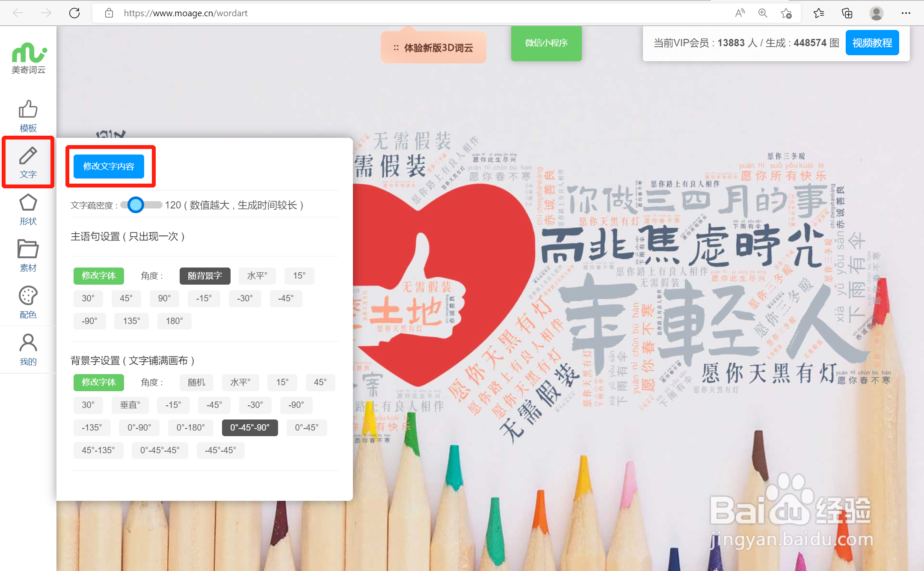This screenshot has height=571, width=924.
Task: Click the read aloud icon
Action: pyautogui.click(x=740, y=13)
